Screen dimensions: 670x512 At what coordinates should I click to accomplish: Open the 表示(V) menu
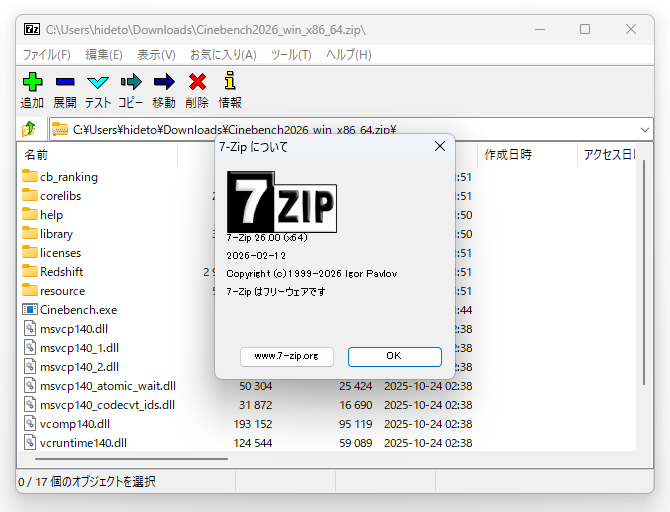point(156,55)
